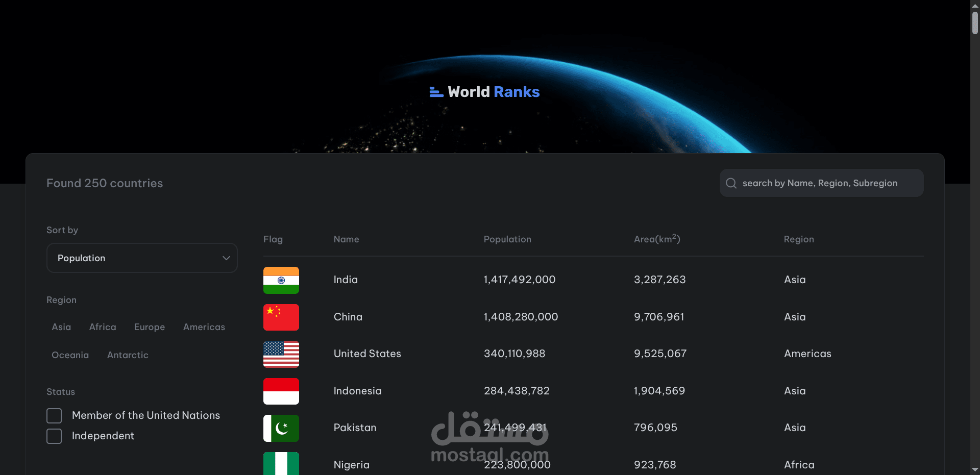Filter by Antarctic region
Screen dimensions: 980x475
pyautogui.click(x=128, y=355)
